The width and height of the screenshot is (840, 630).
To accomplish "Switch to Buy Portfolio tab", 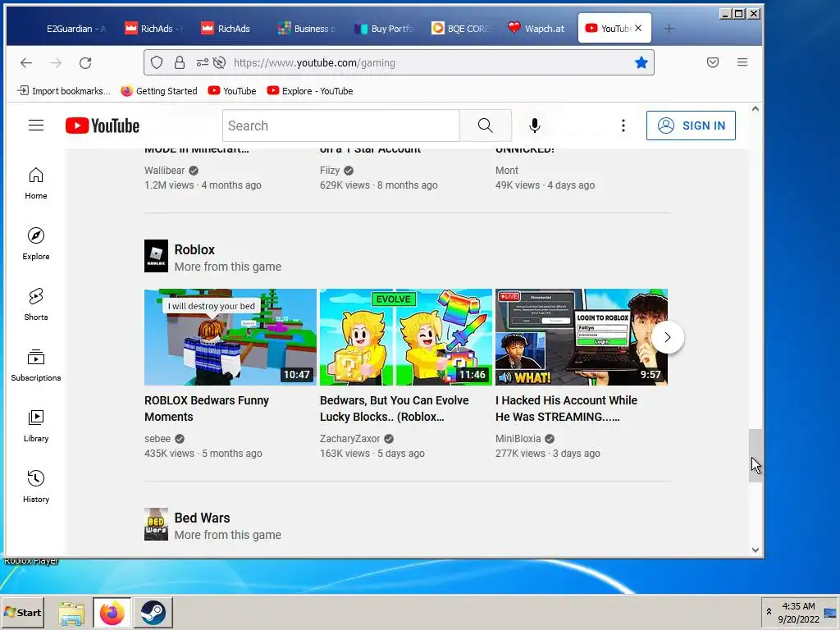I will (x=385, y=29).
